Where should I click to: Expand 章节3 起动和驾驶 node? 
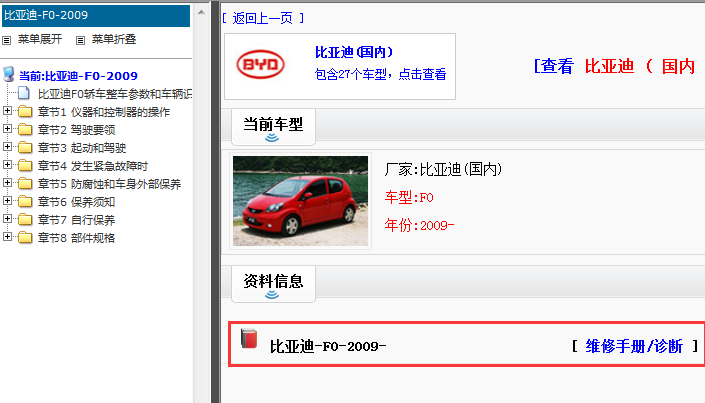[x=7, y=147]
